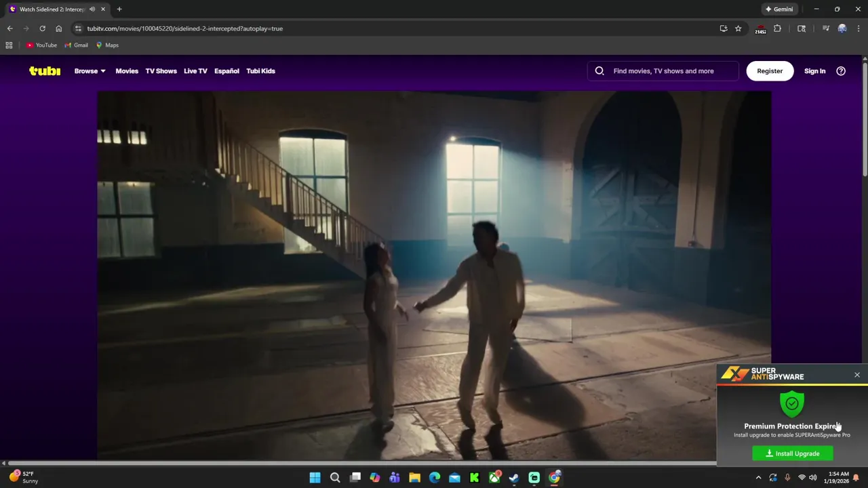Click the horizontal page scrollbar
868x488 pixels.
363,464
